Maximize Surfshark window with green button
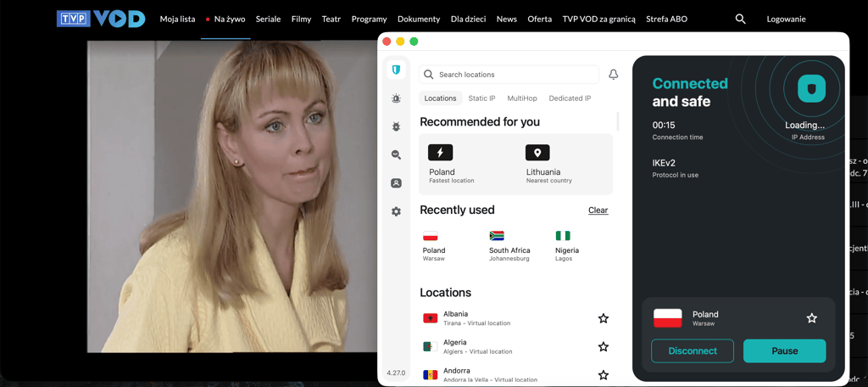868x387 pixels. 414,42
